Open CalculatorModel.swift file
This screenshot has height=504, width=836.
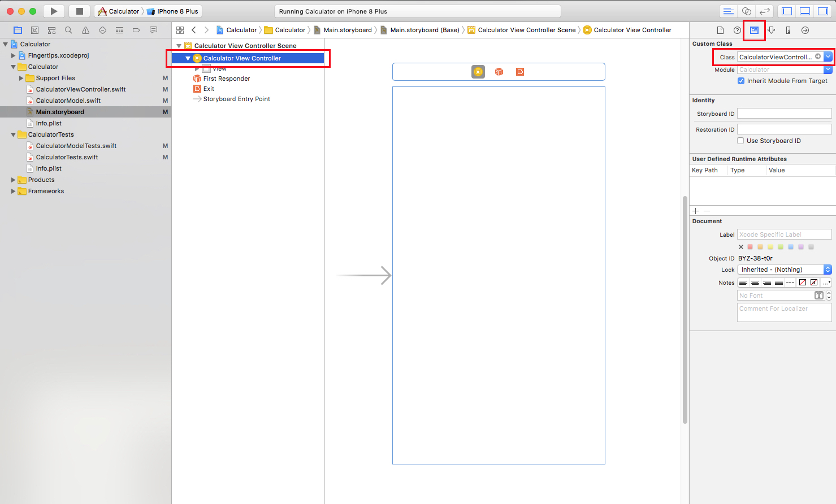(68, 101)
